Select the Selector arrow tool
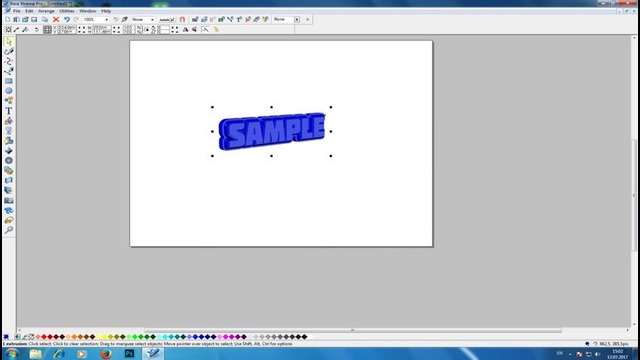The height and width of the screenshot is (360, 640). point(9,41)
